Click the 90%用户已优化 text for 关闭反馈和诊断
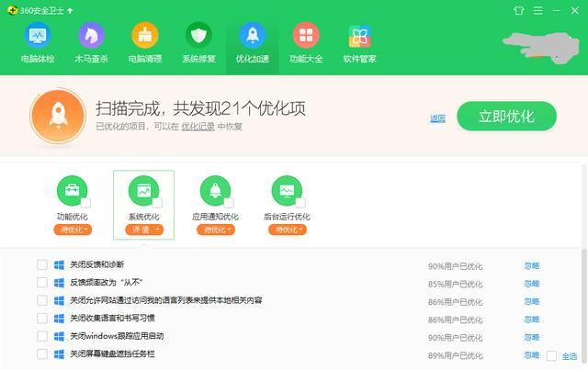588x370 pixels. pos(456,266)
